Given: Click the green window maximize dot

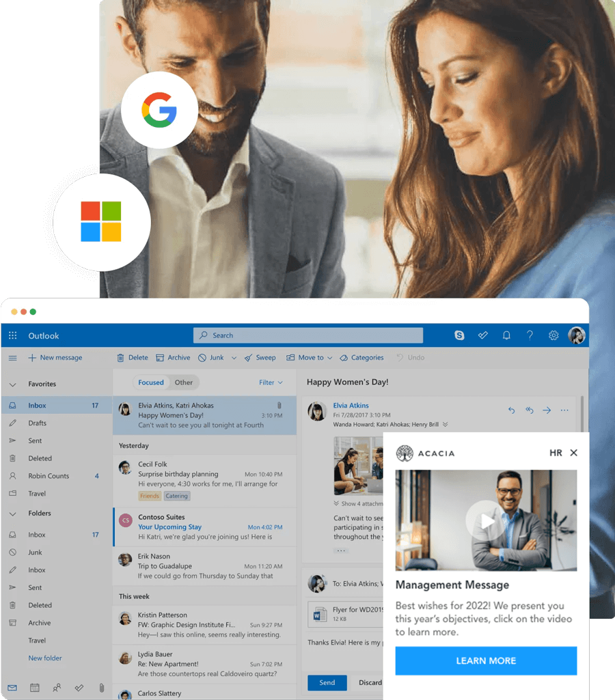Looking at the screenshot, I should [33, 311].
